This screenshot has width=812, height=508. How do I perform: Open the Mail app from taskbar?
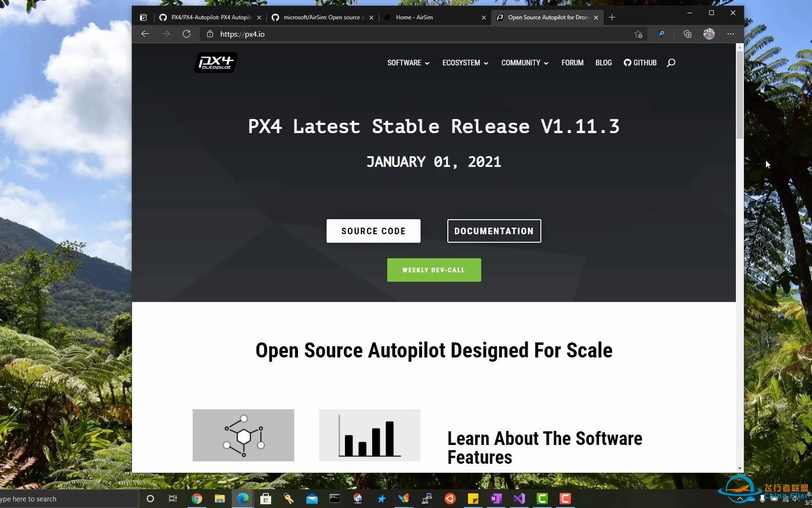click(x=312, y=499)
